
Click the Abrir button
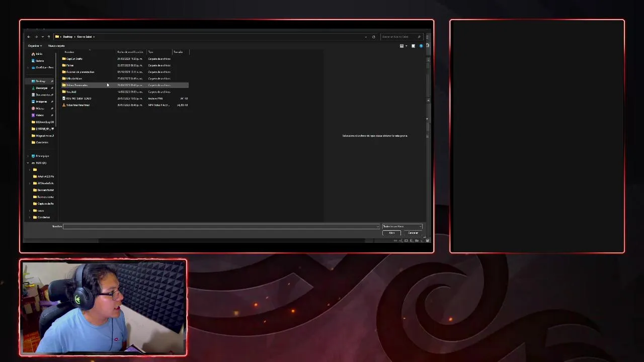391,233
